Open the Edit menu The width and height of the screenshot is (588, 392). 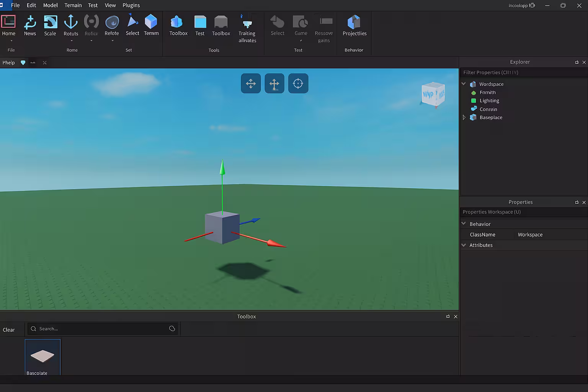[31, 5]
